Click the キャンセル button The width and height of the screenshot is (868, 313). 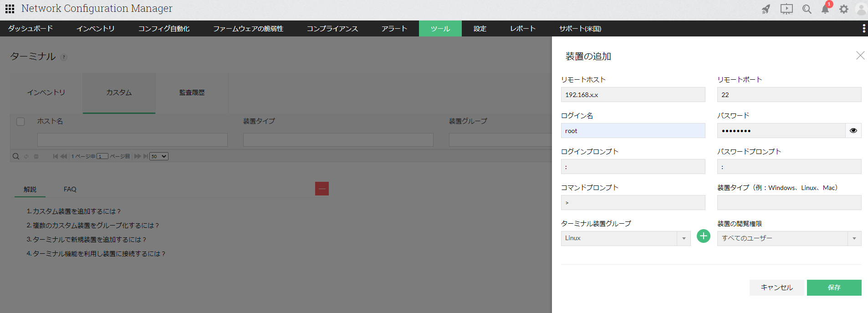click(776, 287)
